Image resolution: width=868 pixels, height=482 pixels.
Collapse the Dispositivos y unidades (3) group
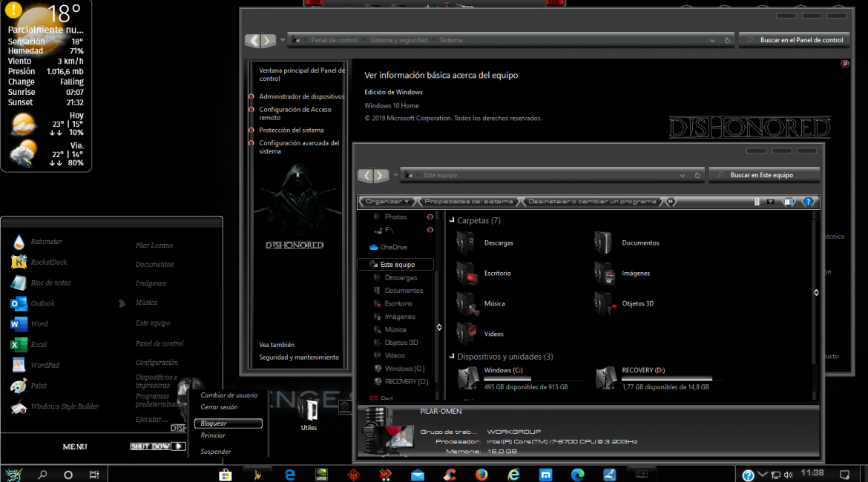pos(452,357)
